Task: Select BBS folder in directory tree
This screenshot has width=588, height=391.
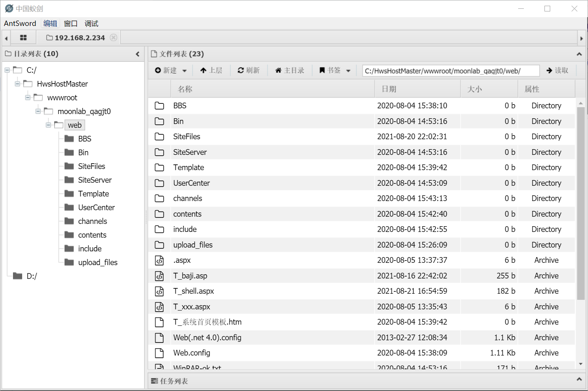Action: click(x=85, y=139)
